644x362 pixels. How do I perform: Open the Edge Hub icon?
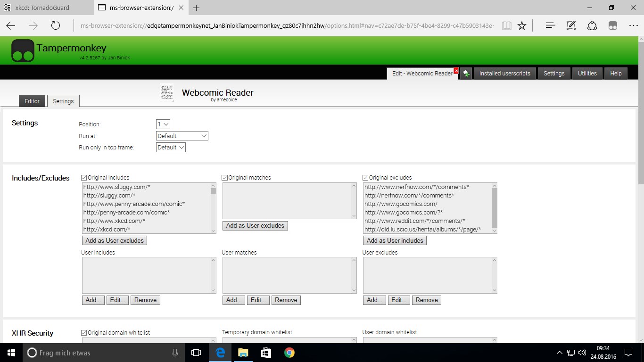tap(550, 25)
